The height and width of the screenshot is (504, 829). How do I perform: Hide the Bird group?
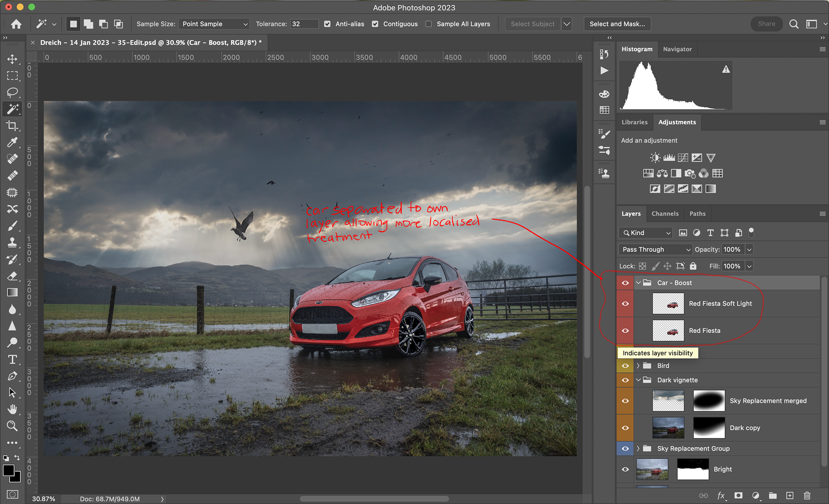[625, 366]
